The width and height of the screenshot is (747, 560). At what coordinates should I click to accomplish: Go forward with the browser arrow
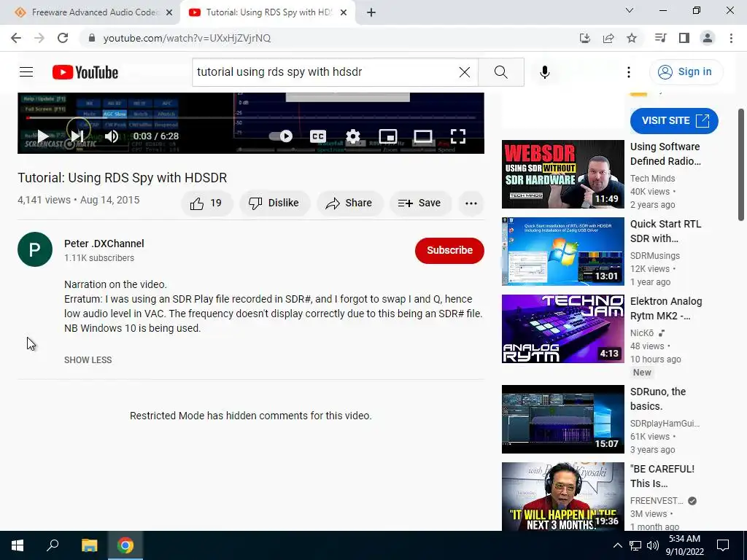[x=39, y=38]
